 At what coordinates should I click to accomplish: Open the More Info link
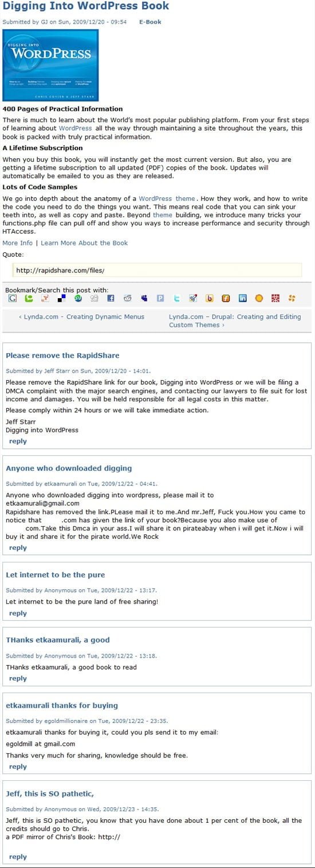[x=18, y=243]
